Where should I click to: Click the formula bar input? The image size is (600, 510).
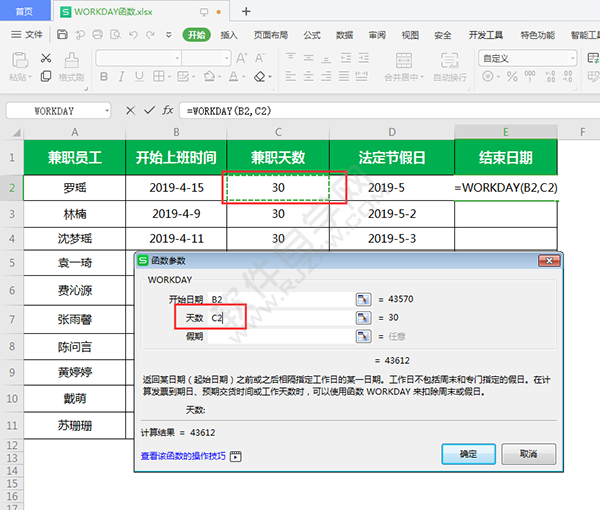(389, 111)
